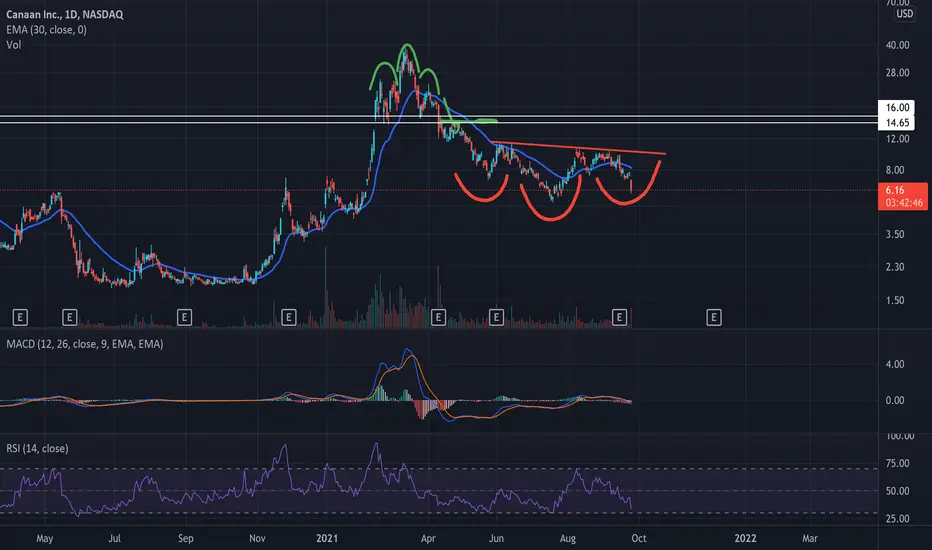Open the earnings marker above Sep 2020
This screenshot has width=932, height=550.
[184, 318]
